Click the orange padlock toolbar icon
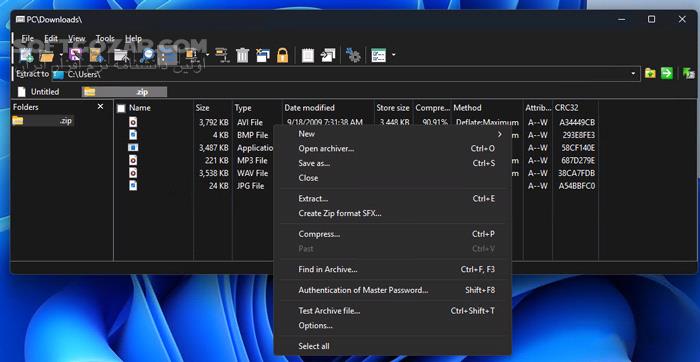The image size is (700, 362). click(283, 55)
